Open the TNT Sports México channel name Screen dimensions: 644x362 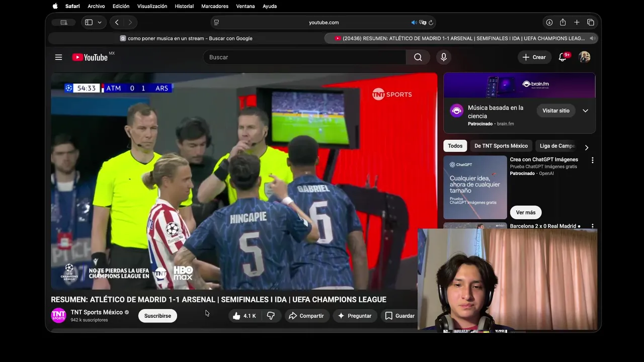[x=97, y=312]
